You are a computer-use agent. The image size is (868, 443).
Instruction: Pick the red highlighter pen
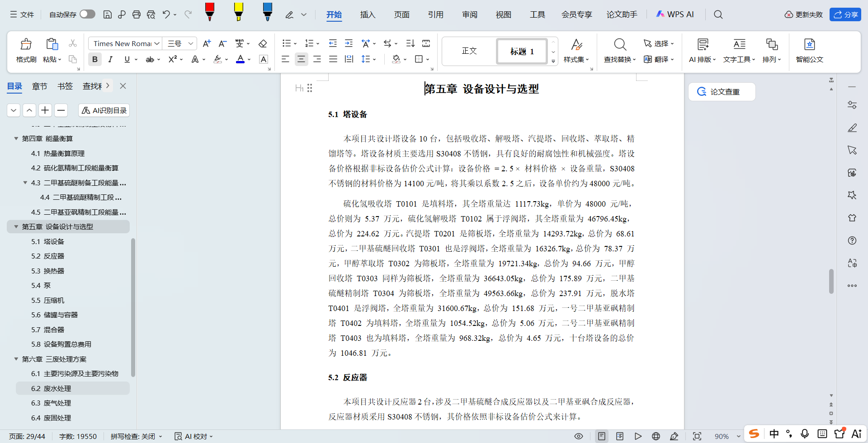pyautogui.click(x=210, y=12)
